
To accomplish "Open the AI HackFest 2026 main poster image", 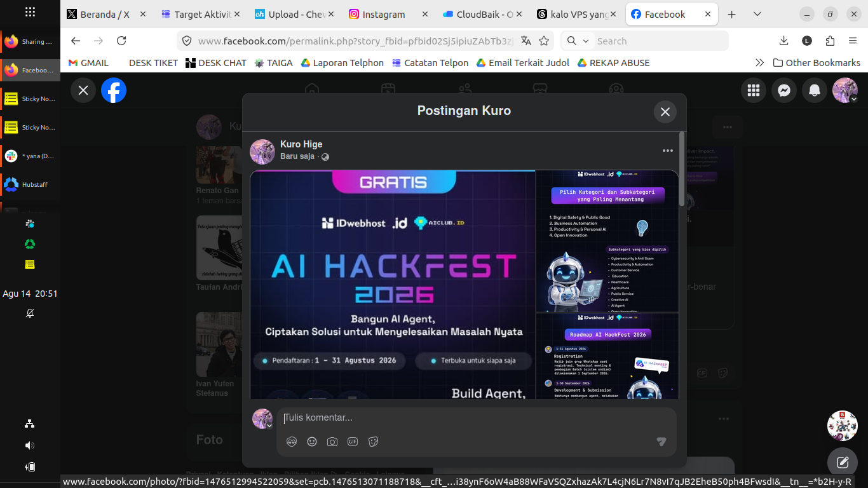I will coord(392,285).
